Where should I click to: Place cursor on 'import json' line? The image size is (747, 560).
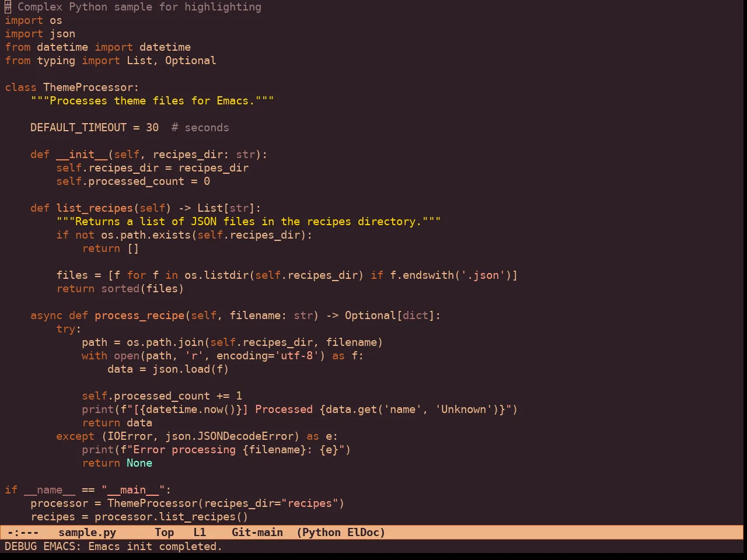tap(40, 34)
